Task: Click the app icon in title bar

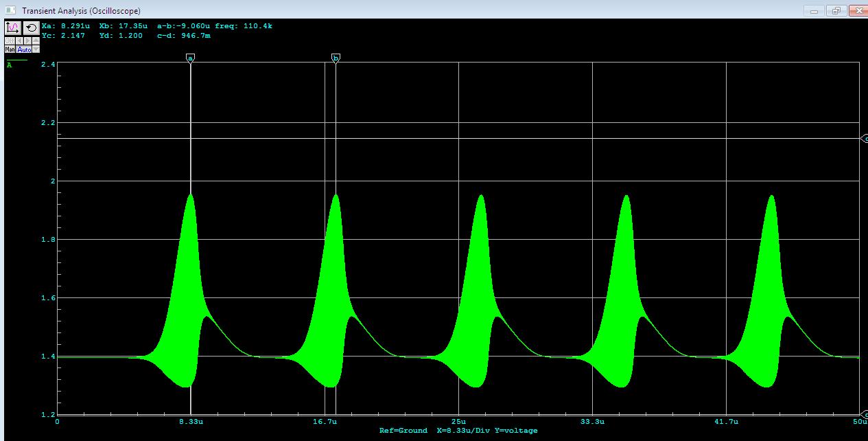Action: click(10, 10)
